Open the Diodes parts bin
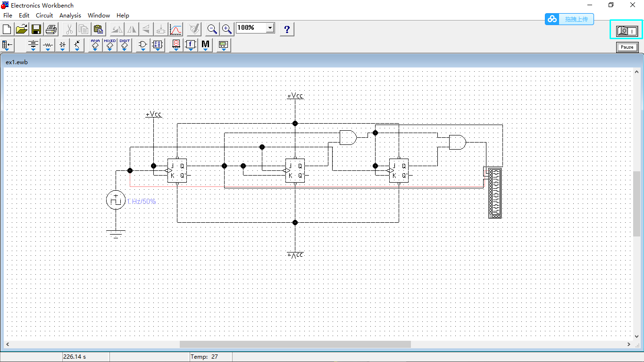Screen dimensions: 644x362 click(x=62, y=45)
